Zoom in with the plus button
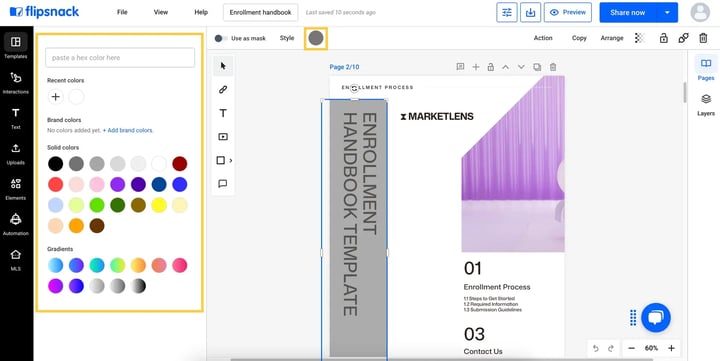Screen dimensions: 720x361 671,348
